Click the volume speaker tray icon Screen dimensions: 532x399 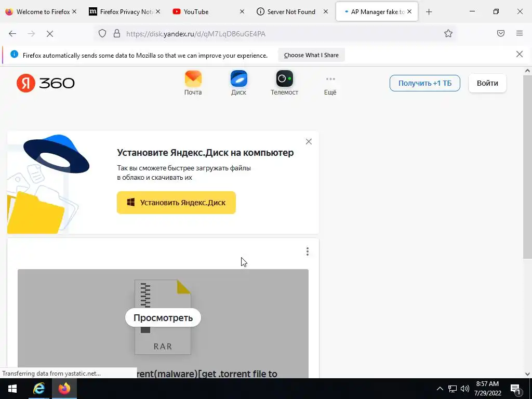coord(465,389)
